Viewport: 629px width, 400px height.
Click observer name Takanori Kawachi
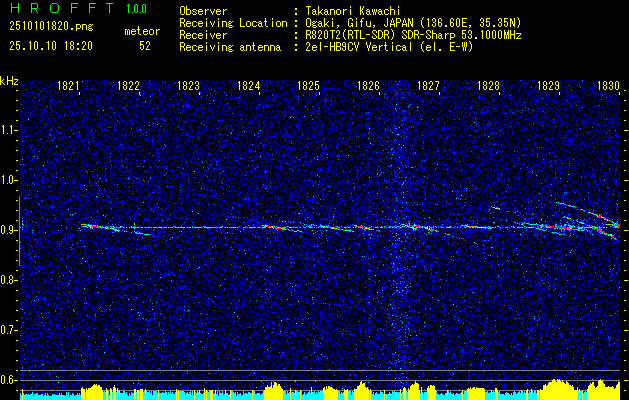352,11
